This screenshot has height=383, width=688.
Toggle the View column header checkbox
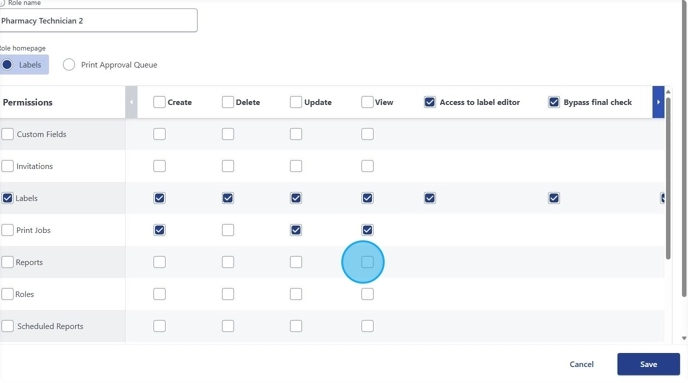coord(367,102)
